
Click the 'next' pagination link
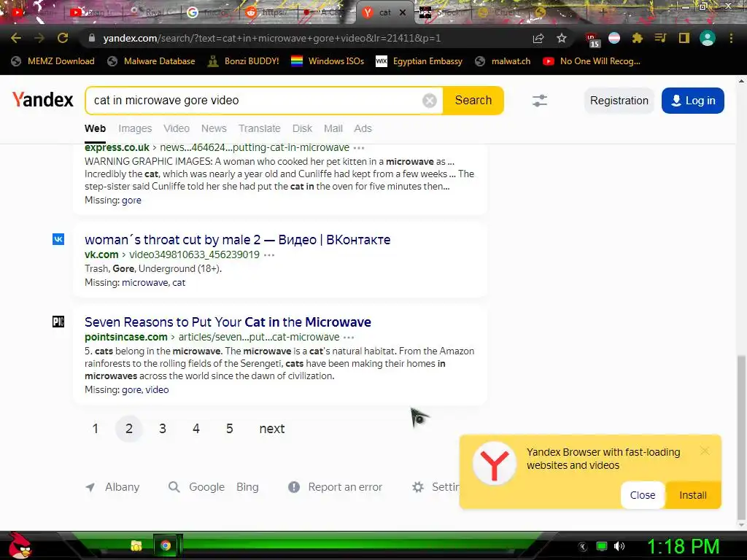pyautogui.click(x=272, y=429)
